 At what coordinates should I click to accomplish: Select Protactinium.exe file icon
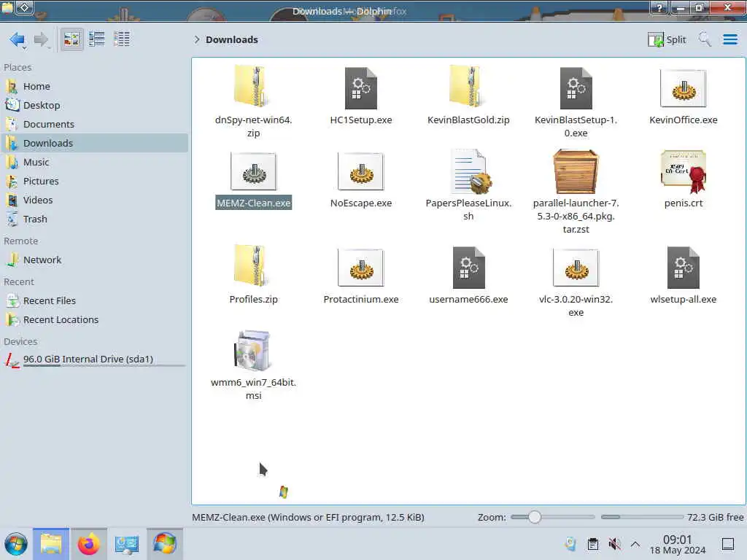click(x=361, y=267)
